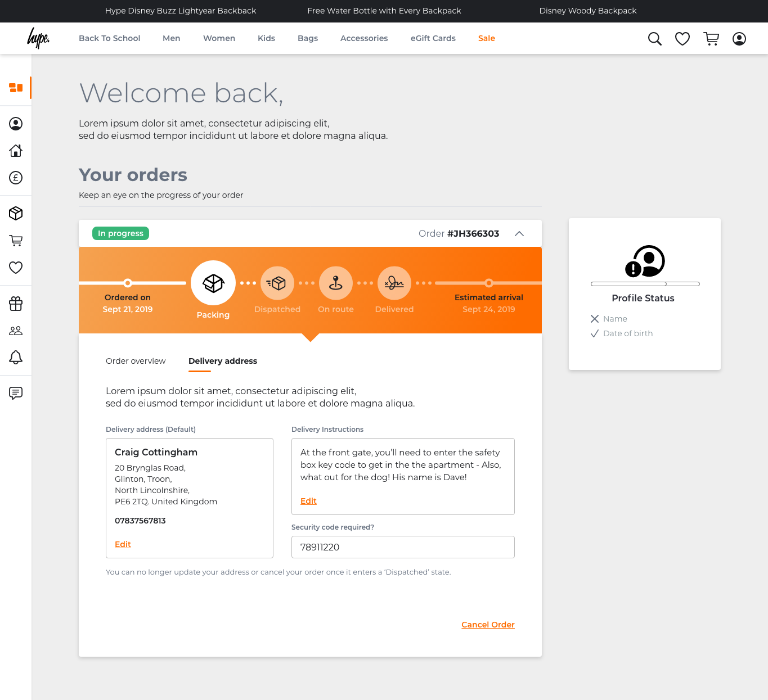Edit the delivery instructions
Viewport: 768px width, 700px height.
(x=308, y=501)
